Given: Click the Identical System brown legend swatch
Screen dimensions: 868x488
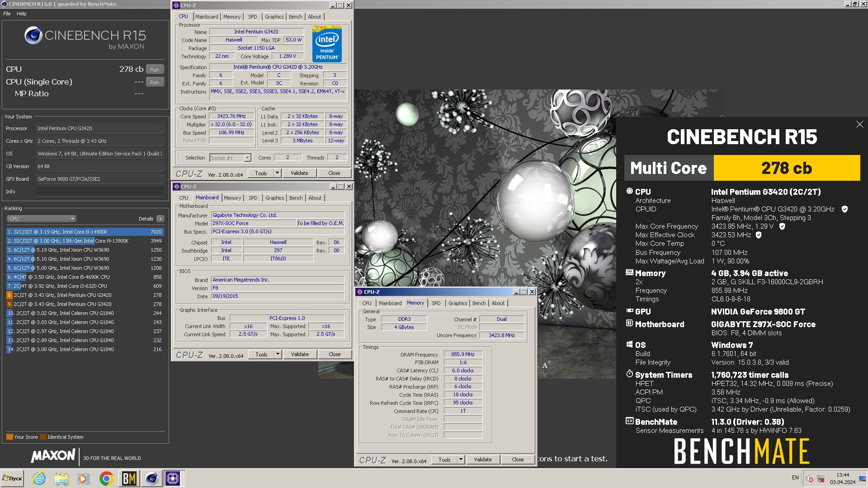Looking at the screenshot, I should pyautogui.click(x=43, y=437).
